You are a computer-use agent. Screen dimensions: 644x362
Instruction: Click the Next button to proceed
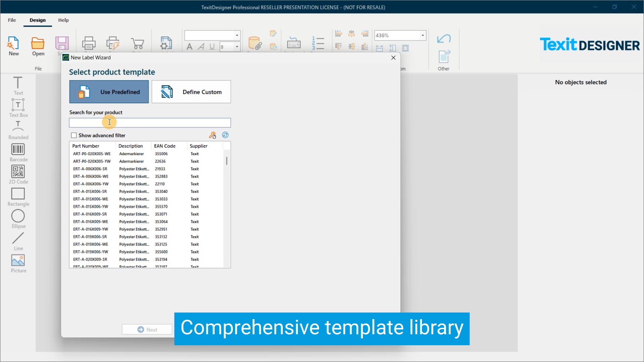tap(148, 329)
